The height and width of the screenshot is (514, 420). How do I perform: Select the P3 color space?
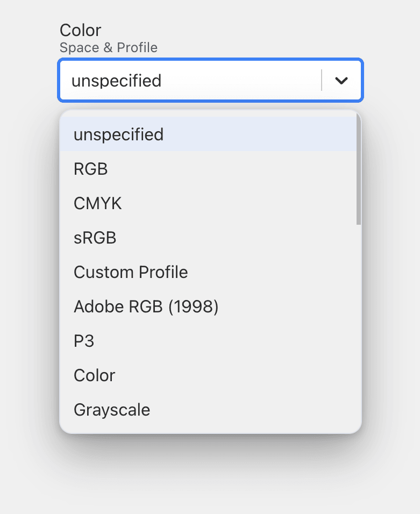84,341
